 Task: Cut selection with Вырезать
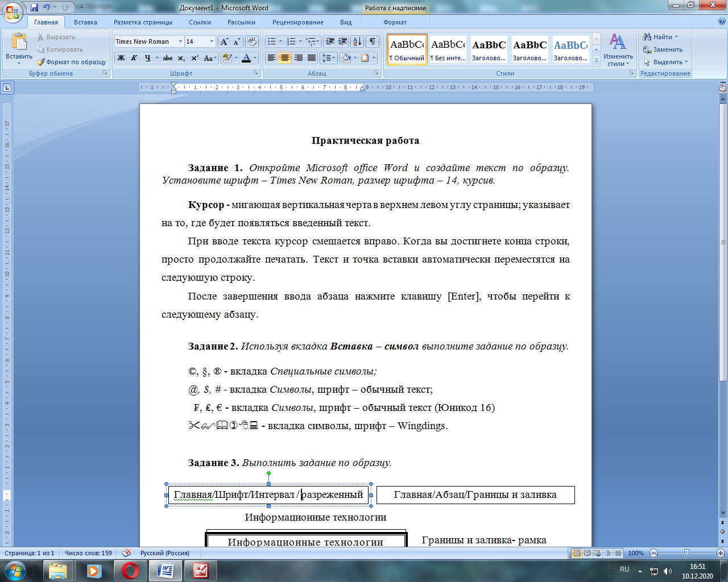pyautogui.click(x=56, y=37)
